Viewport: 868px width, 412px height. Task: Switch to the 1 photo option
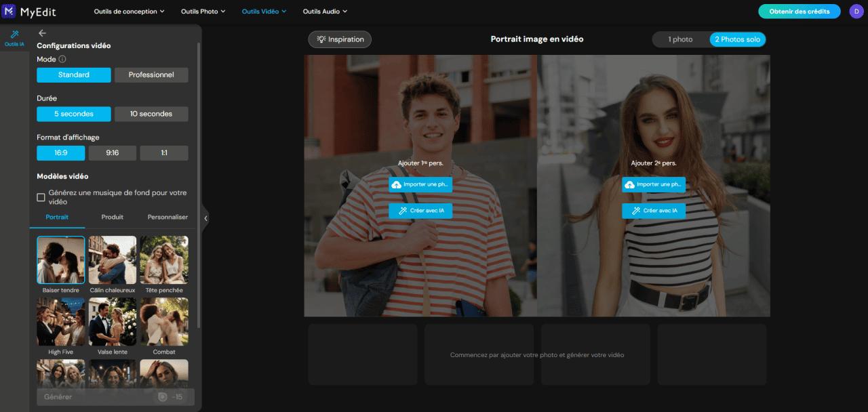tap(681, 39)
